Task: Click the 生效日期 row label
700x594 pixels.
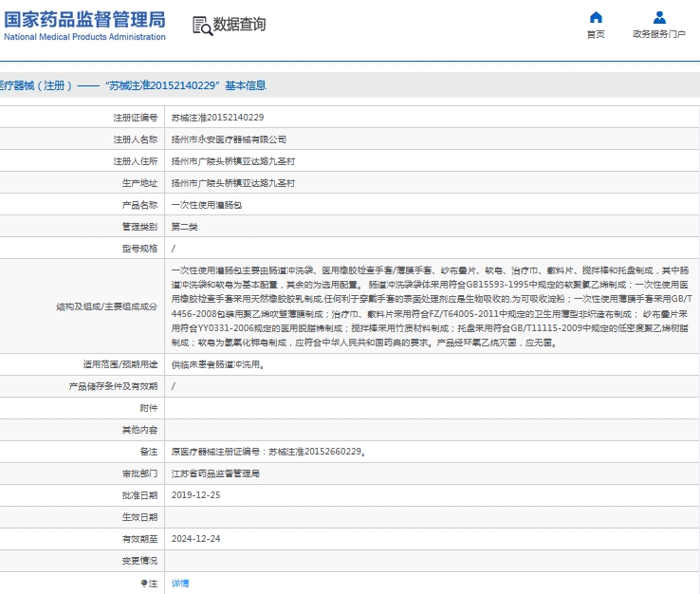Action: [139, 517]
